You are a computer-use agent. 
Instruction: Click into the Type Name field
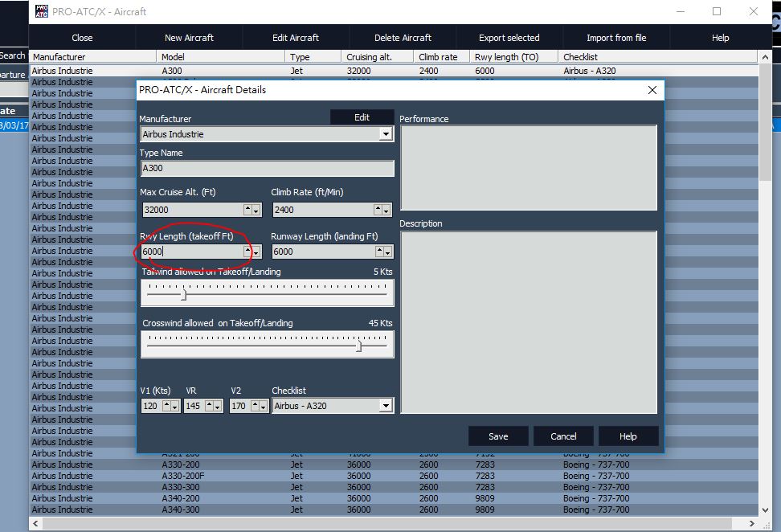[x=268, y=169]
